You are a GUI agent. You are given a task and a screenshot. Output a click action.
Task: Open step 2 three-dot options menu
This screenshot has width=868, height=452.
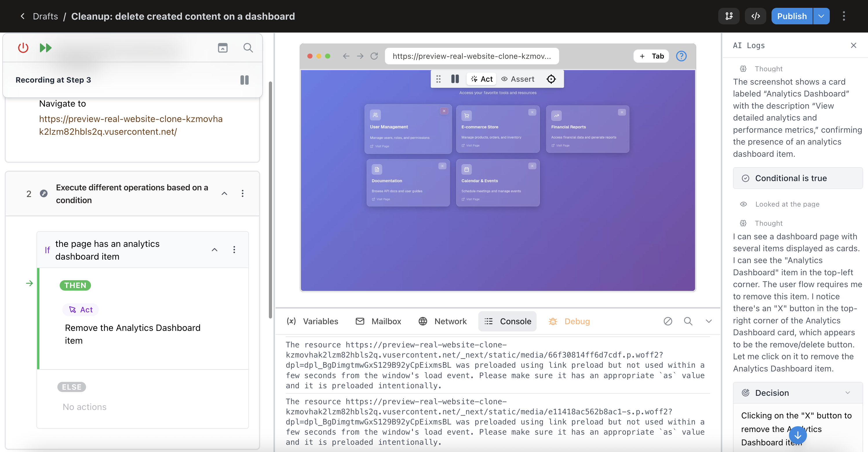[x=242, y=194]
